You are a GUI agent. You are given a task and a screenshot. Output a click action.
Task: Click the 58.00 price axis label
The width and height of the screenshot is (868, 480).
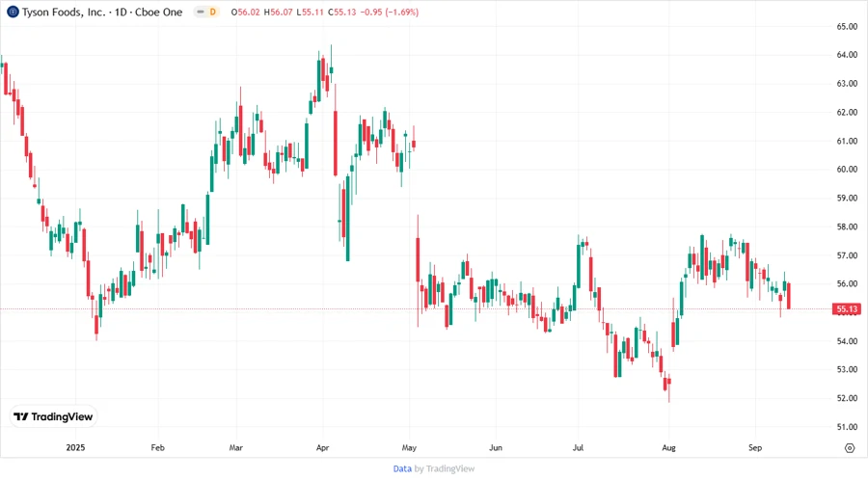coord(847,227)
